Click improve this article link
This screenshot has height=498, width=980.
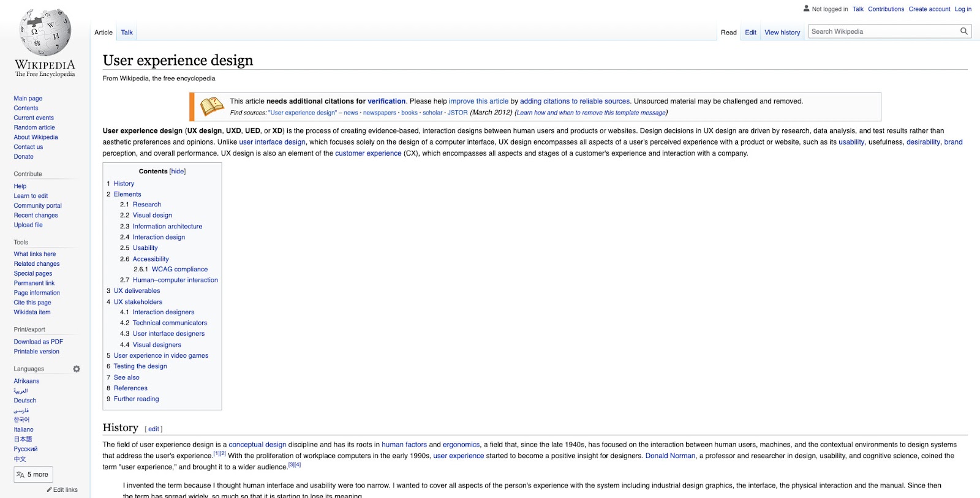(478, 102)
